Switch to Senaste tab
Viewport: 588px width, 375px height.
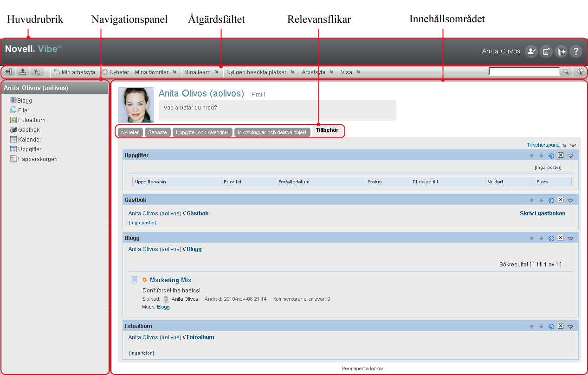coord(158,132)
